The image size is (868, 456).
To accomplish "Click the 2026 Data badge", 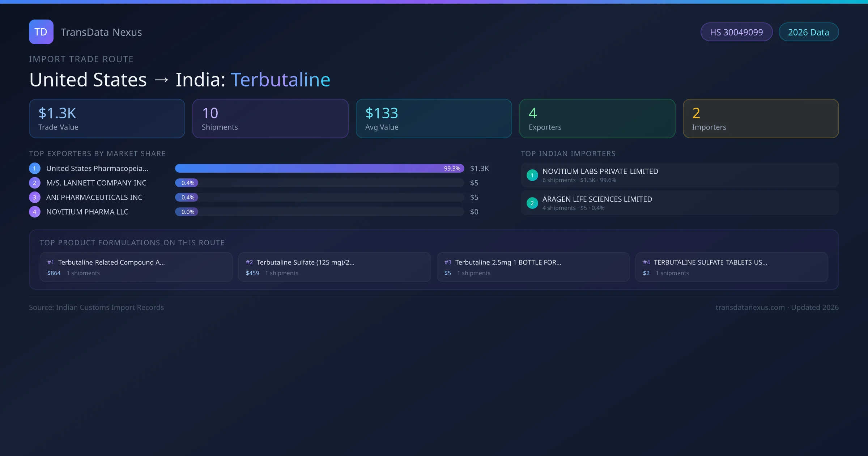I will [808, 32].
